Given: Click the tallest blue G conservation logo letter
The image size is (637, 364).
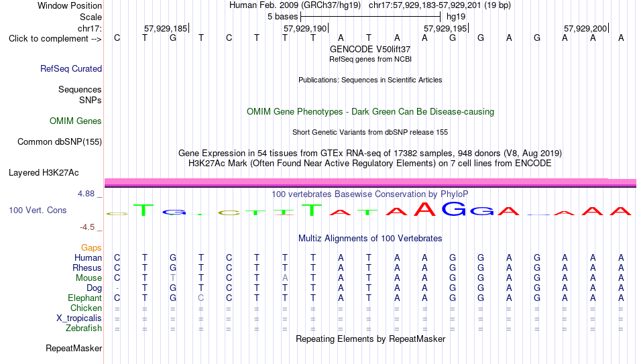Looking at the screenshot, I should tap(453, 208).
